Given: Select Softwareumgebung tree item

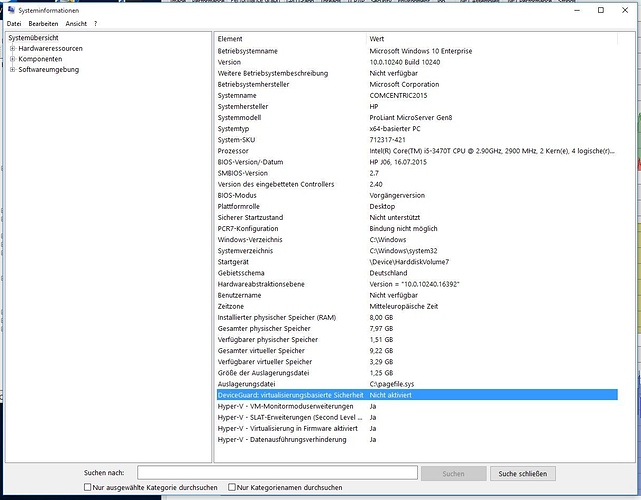Looking at the screenshot, I should [49, 70].
